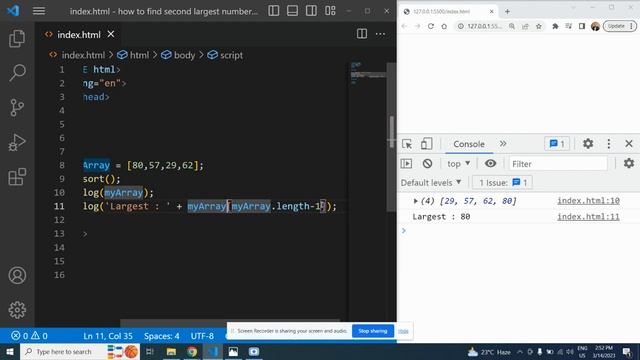Go to Chrome home page
Image resolution: width=640 pixels, height=360 pixels.
click(444, 26)
